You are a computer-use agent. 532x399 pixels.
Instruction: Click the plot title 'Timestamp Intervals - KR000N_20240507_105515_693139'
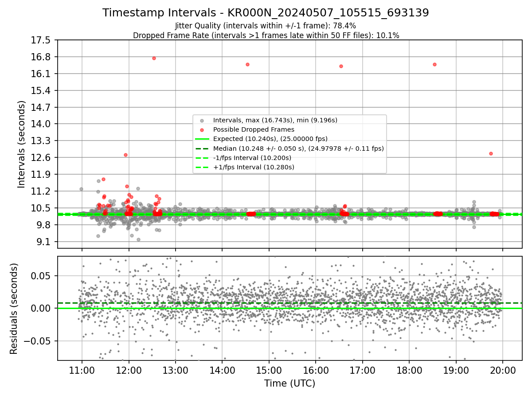pyautogui.click(x=266, y=13)
